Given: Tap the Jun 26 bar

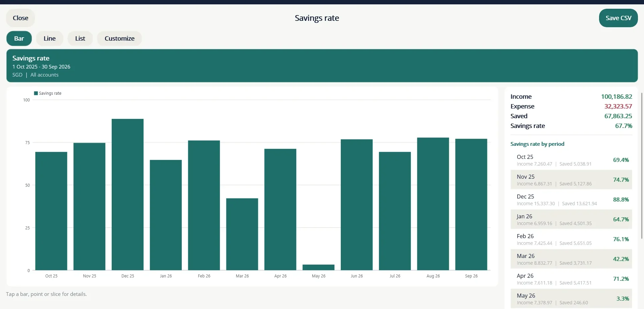Looking at the screenshot, I should click(357, 205).
